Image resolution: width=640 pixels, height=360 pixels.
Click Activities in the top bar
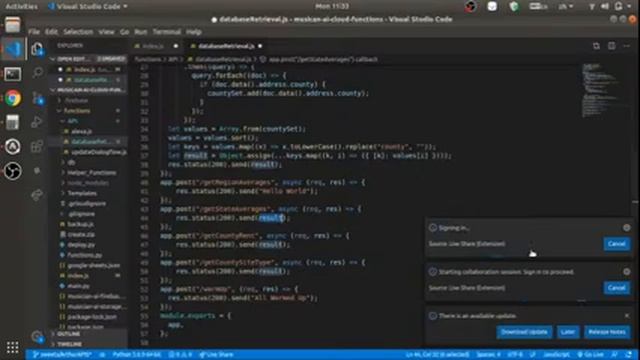point(22,6)
